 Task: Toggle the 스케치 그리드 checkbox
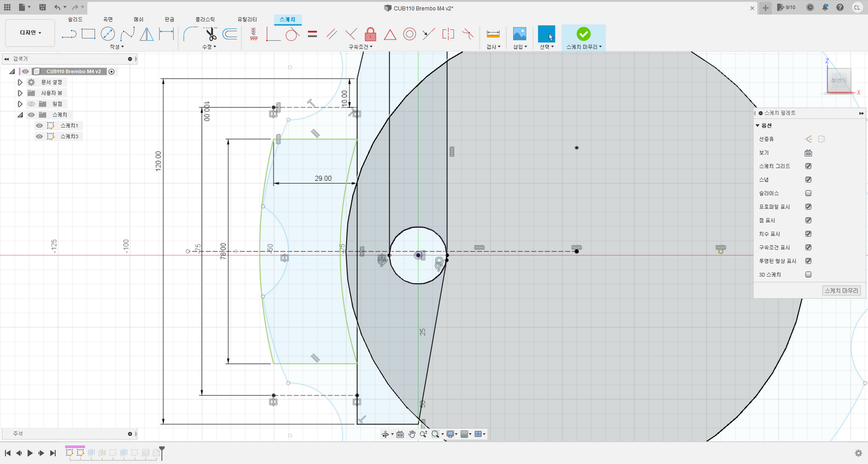(x=808, y=166)
